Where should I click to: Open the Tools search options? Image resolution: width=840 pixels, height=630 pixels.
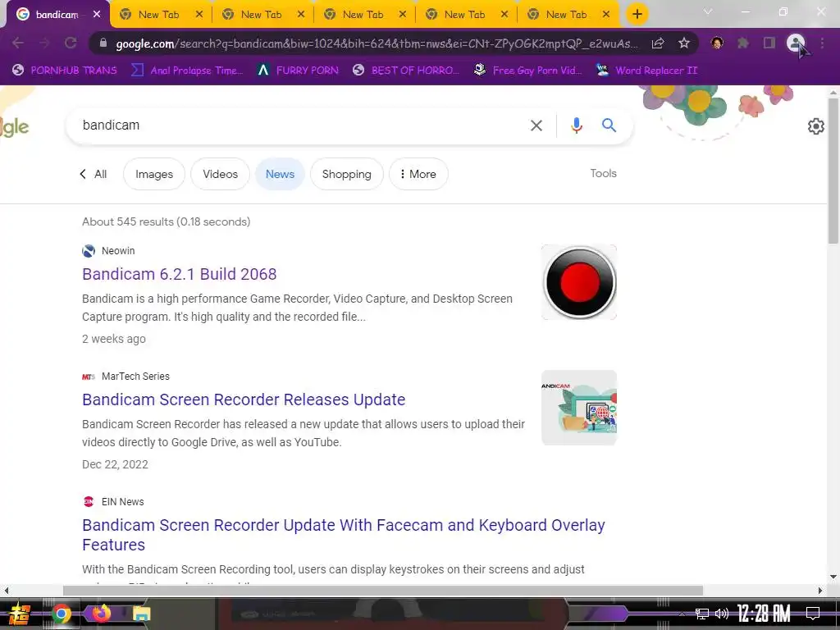click(603, 173)
